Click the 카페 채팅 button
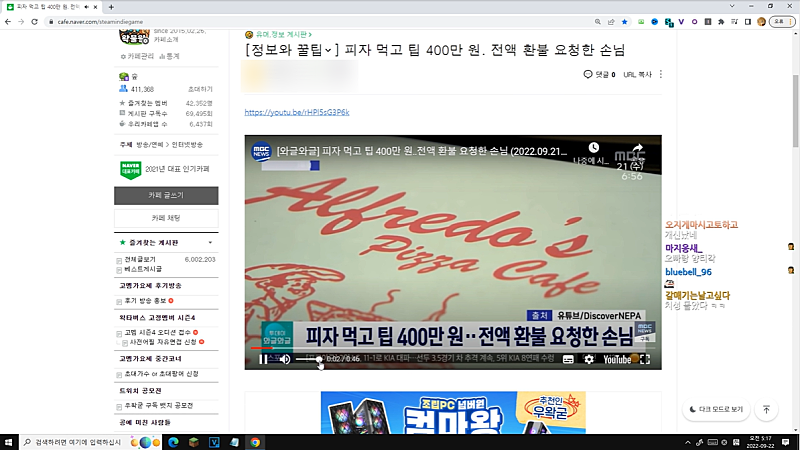The image size is (800, 450). coord(166,218)
